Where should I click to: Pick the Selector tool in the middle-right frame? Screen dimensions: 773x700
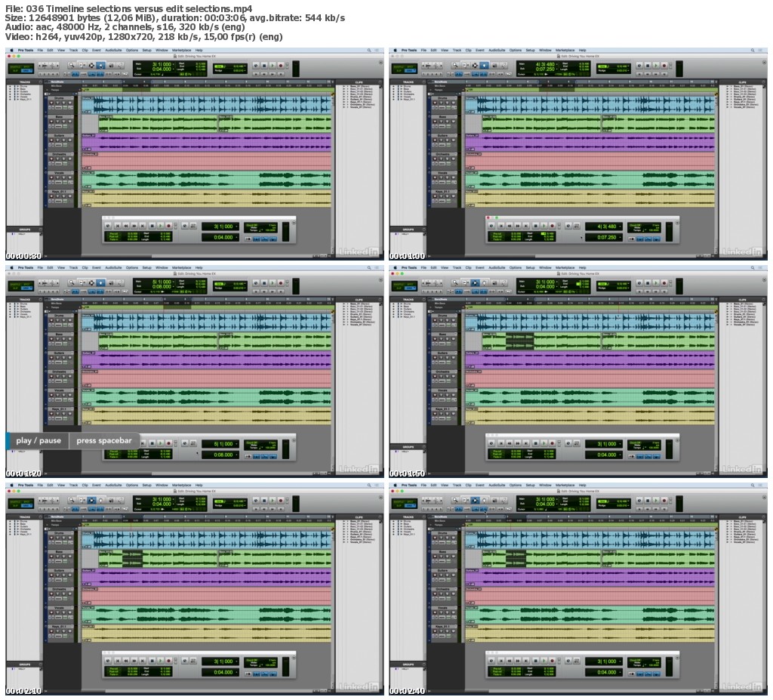[474, 283]
